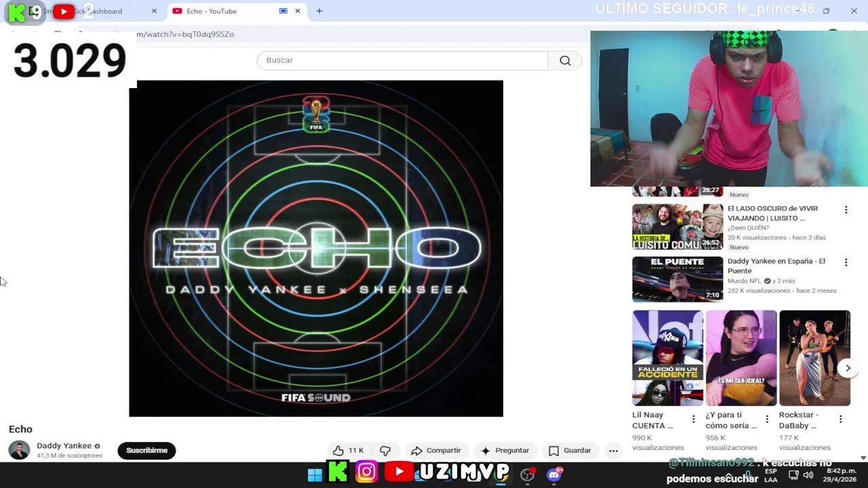
Task: Open more actions ellipsis under the video
Action: [x=613, y=450]
